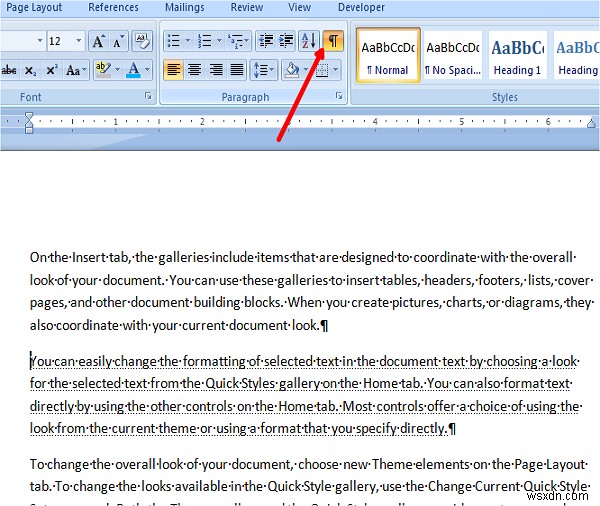Toggle Subscript formatting
The width and height of the screenshot is (600, 506).
[30, 70]
